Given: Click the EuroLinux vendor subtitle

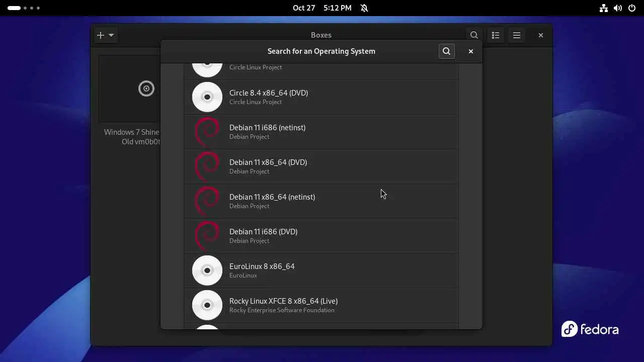Looking at the screenshot, I should point(243,276).
